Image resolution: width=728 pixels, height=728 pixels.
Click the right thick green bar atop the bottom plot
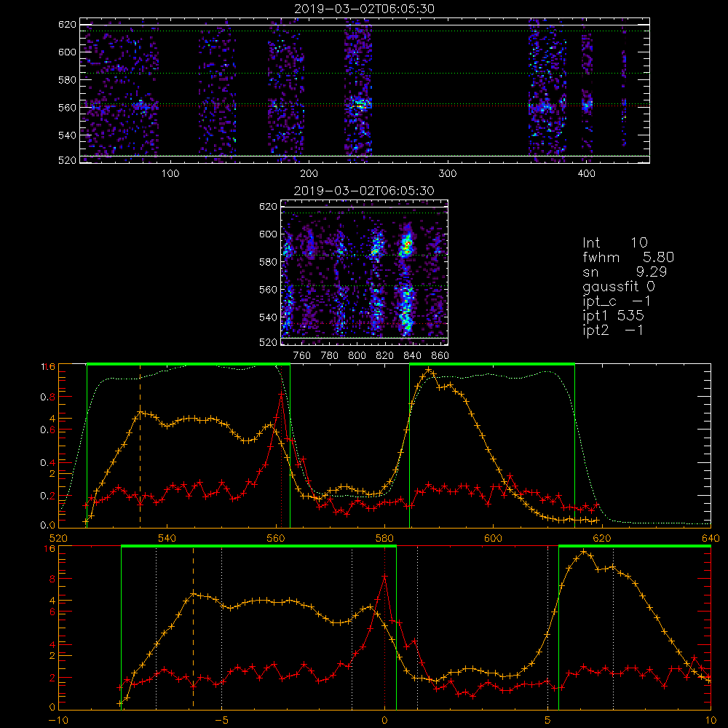coord(635,546)
